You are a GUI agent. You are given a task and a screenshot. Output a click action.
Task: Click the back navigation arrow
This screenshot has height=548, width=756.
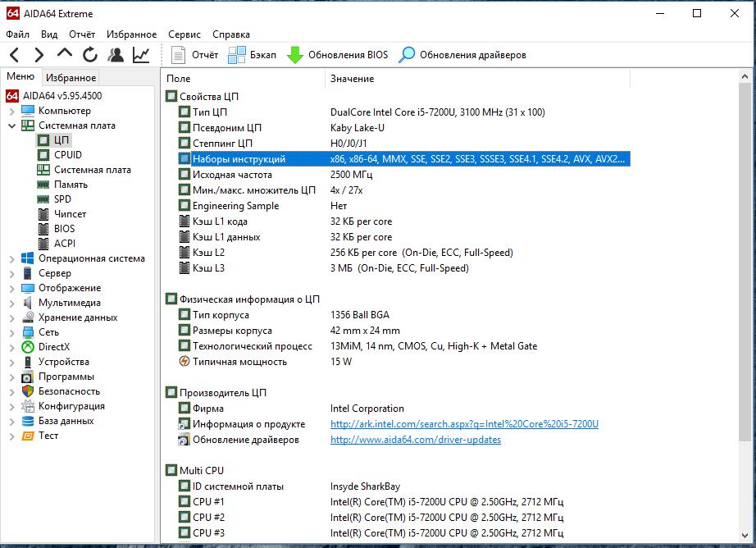point(15,55)
